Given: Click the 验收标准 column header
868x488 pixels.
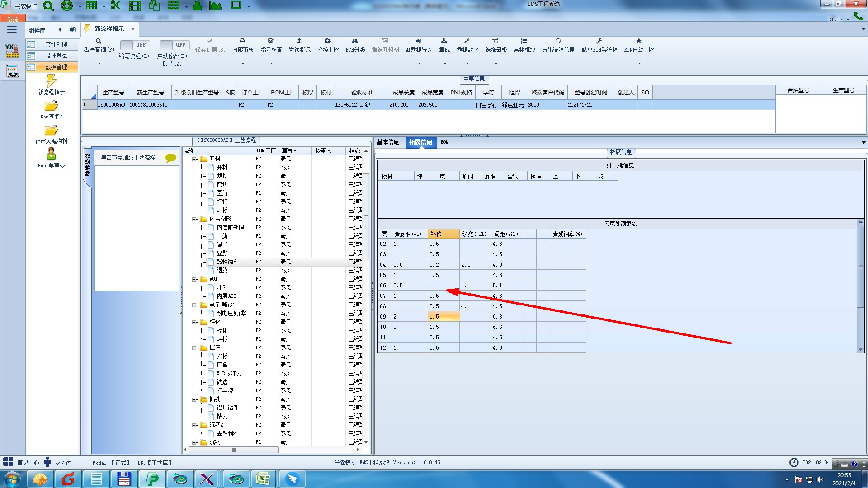Looking at the screenshot, I should 362,93.
